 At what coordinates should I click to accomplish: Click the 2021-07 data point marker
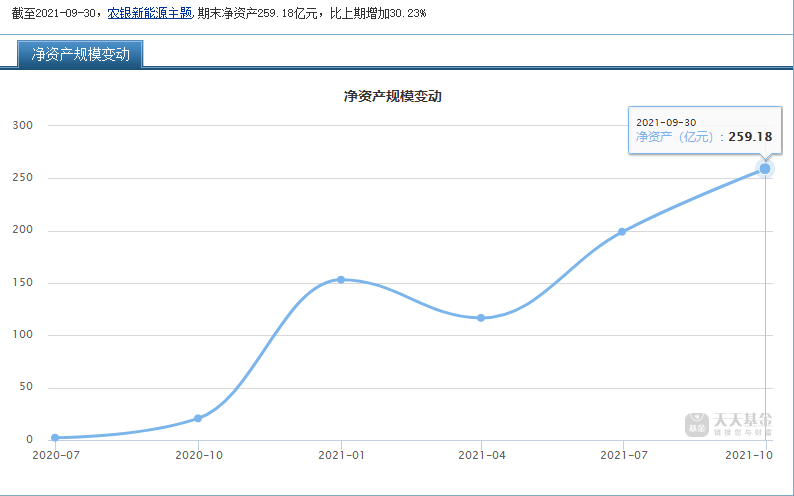click(x=622, y=231)
